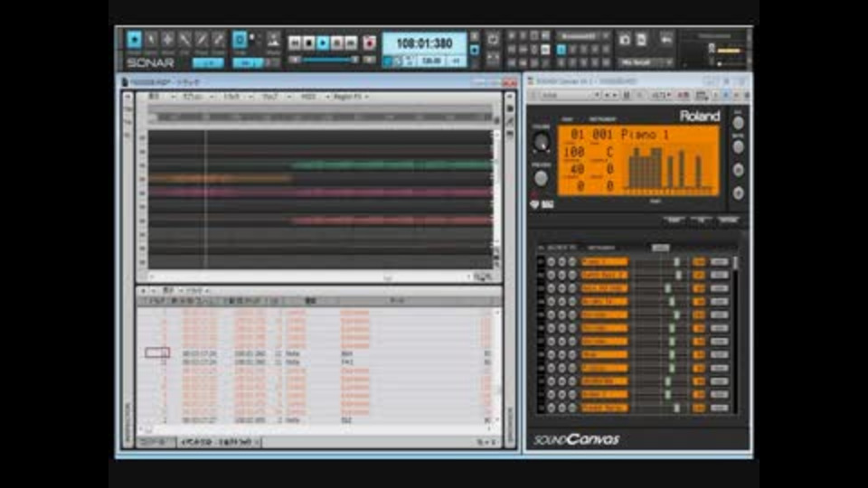This screenshot has height=488, width=868.
Task: Click the timeline ruler in track view
Action: coord(320,117)
